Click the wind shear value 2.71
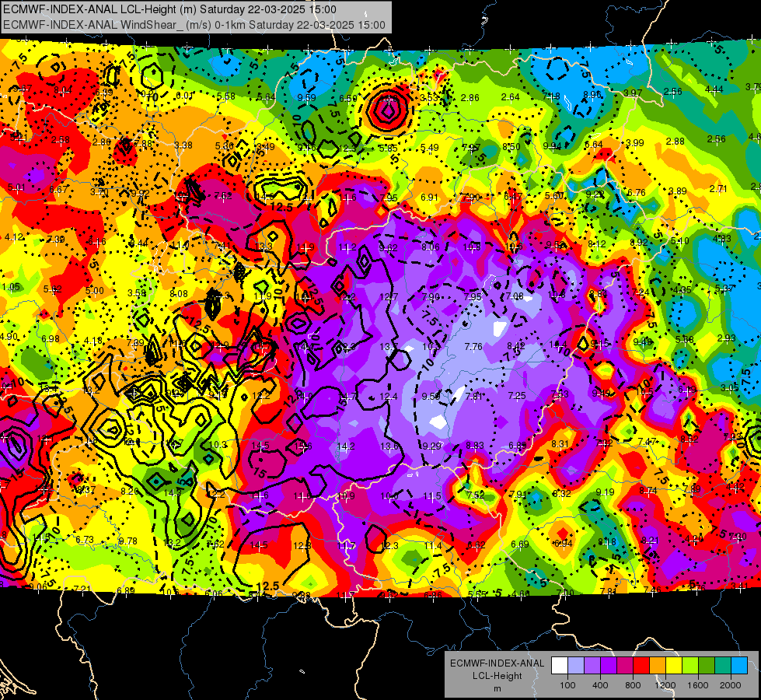The height and width of the screenshot is (700, 761). click(718, 188)
